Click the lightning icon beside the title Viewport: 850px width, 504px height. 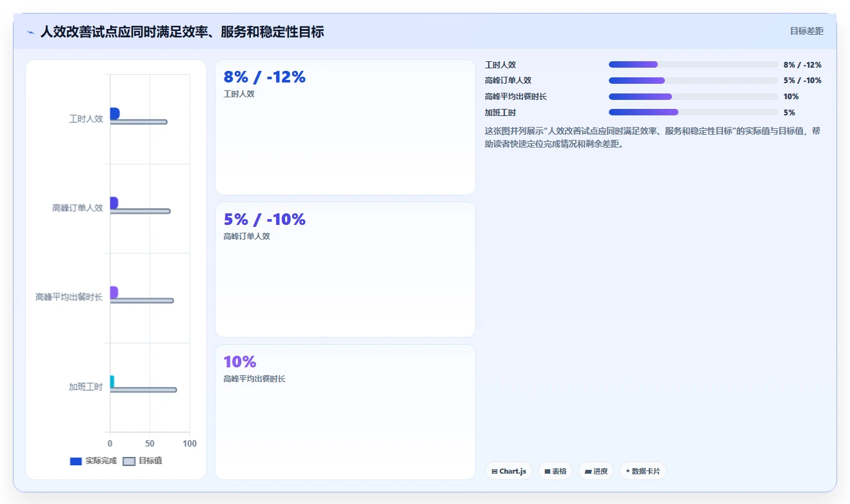point(30,32)
